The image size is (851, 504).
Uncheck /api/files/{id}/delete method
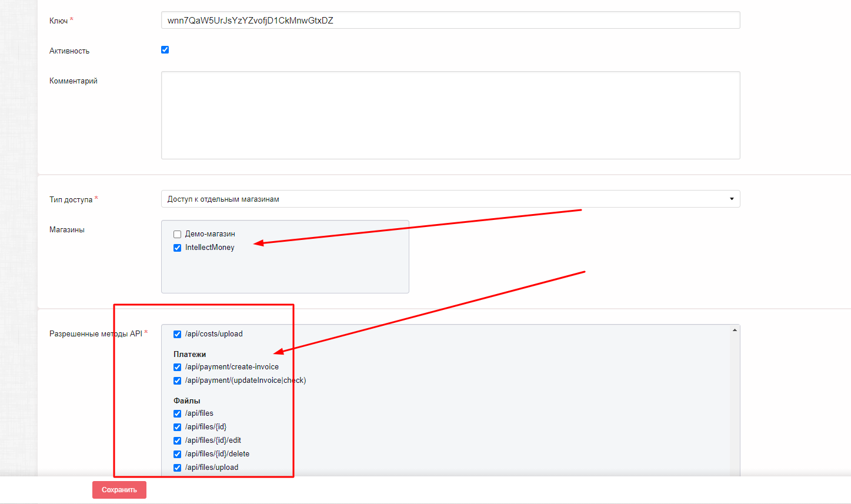[x=177, y=454]
